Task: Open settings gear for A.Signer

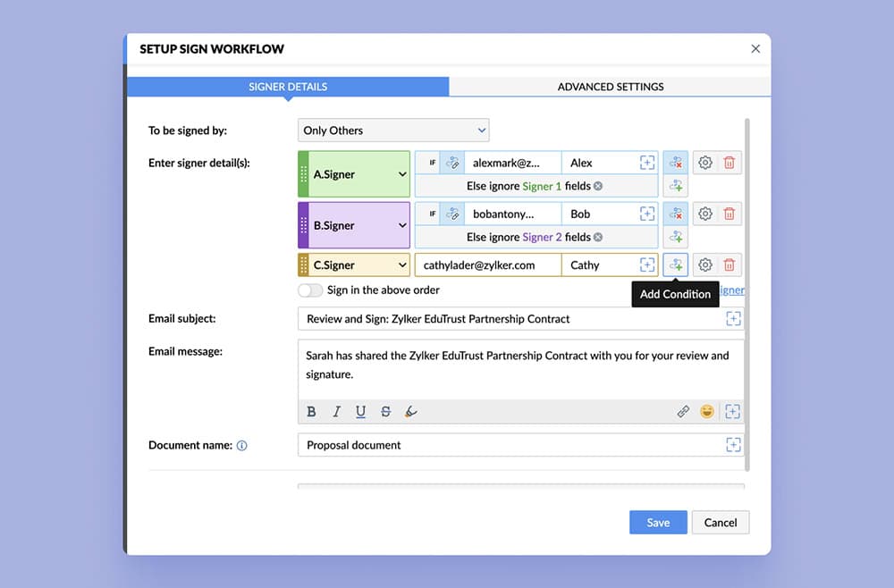Action: click(x=705, y=163)
